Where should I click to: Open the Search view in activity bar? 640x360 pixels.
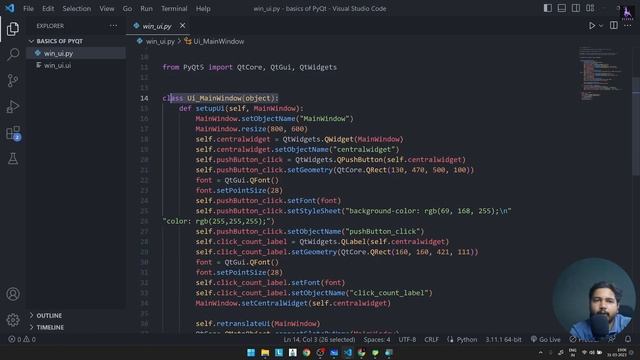point(13,54)
